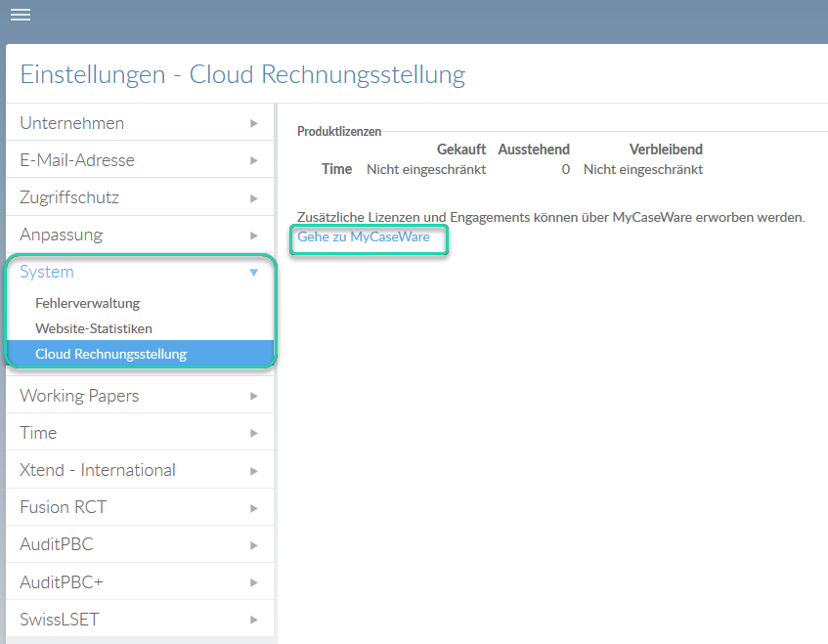Collapse the System section arrow
Image resolution: width=828 pixels, height=644 pixels.
tap(254, 273)
